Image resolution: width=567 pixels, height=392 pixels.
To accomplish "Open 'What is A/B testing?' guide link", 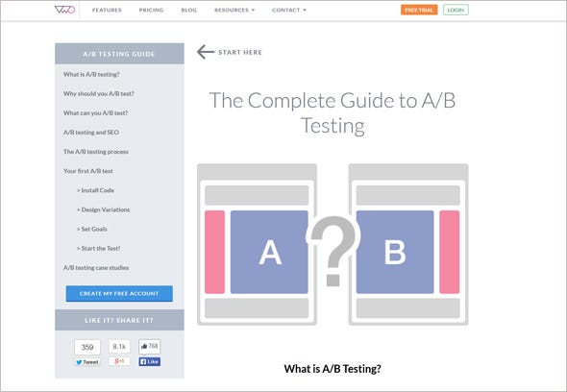I will click(91, 74).
